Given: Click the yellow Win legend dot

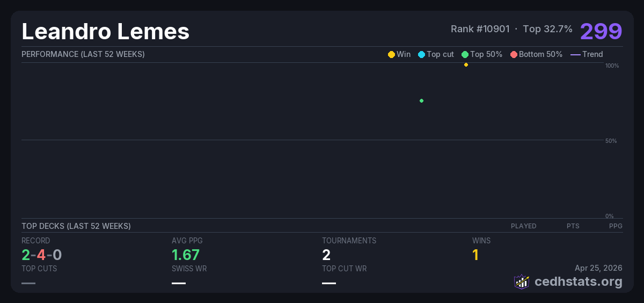Looking at the screenshot, I should point(391,54).
